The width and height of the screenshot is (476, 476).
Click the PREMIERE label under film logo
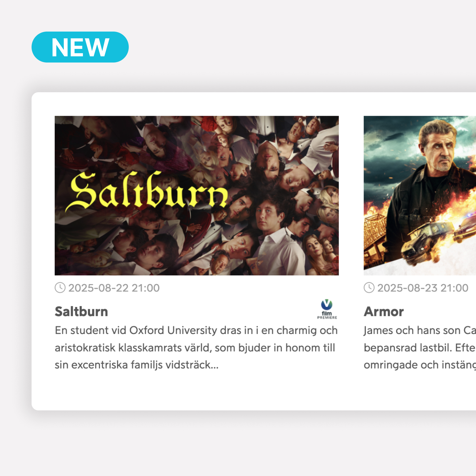pos(327,318)
